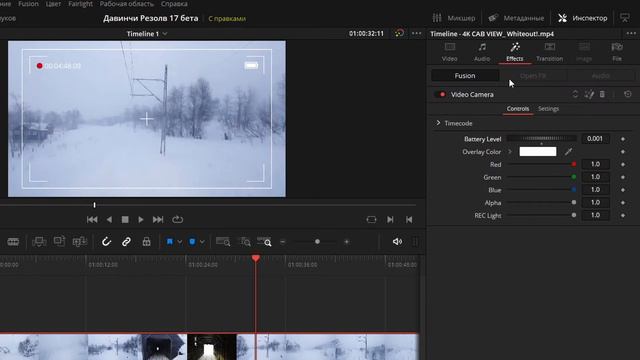This screenshot has width=640, height=360.
Task: Open the Справка menu
Action: (x=174, y=4)
